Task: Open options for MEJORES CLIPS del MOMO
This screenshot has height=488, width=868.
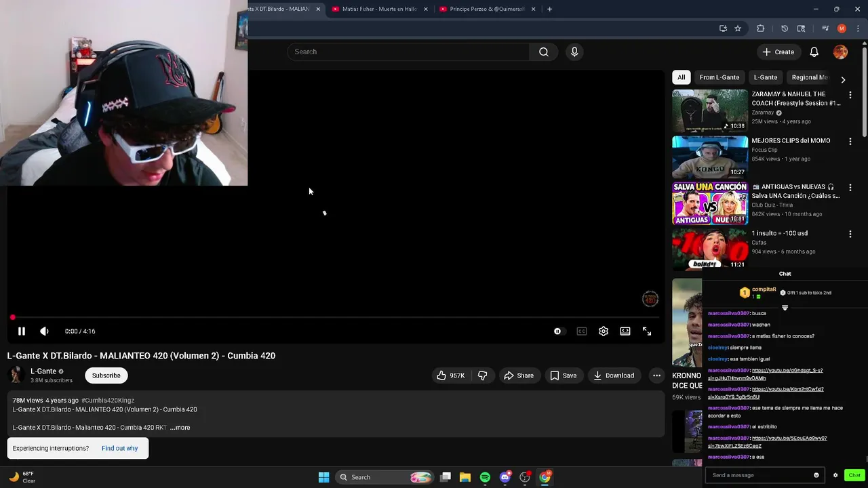Action: (850, 142)
